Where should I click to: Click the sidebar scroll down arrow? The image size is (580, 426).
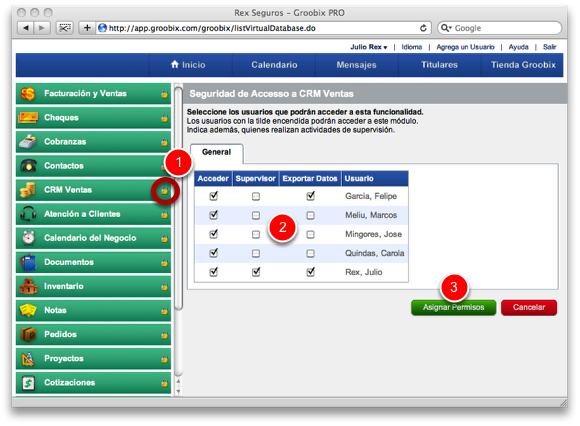tap(178, 391)
